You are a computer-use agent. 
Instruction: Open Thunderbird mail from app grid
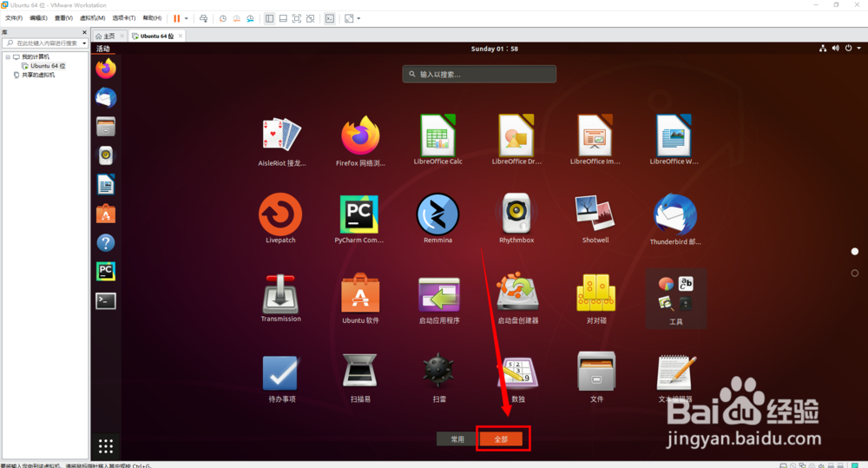tap(674, 220)
